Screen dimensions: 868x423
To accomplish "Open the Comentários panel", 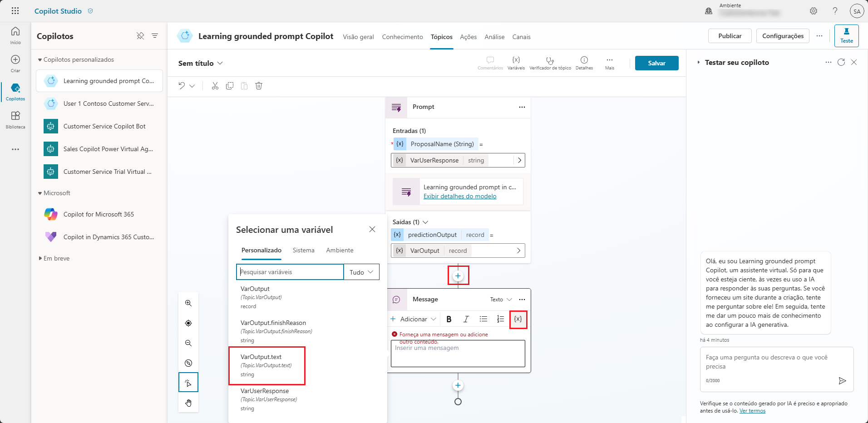I will tap(490, 63).
